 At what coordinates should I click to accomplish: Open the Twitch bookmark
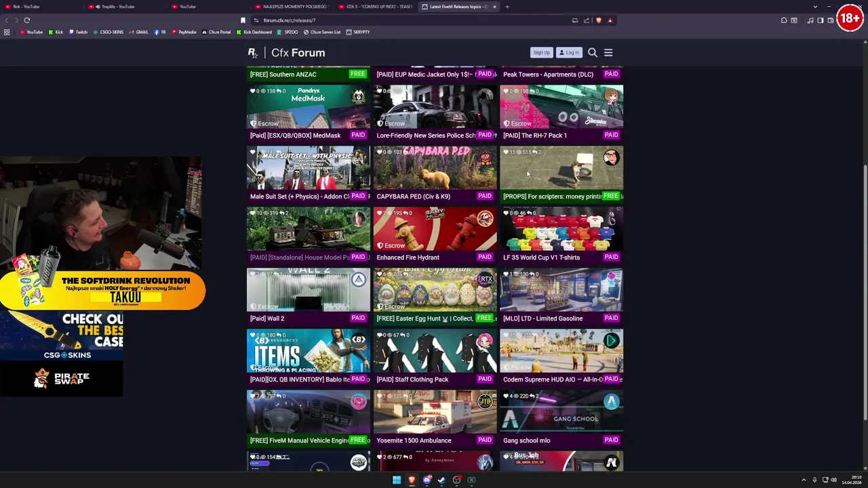(x=78, y=32)
